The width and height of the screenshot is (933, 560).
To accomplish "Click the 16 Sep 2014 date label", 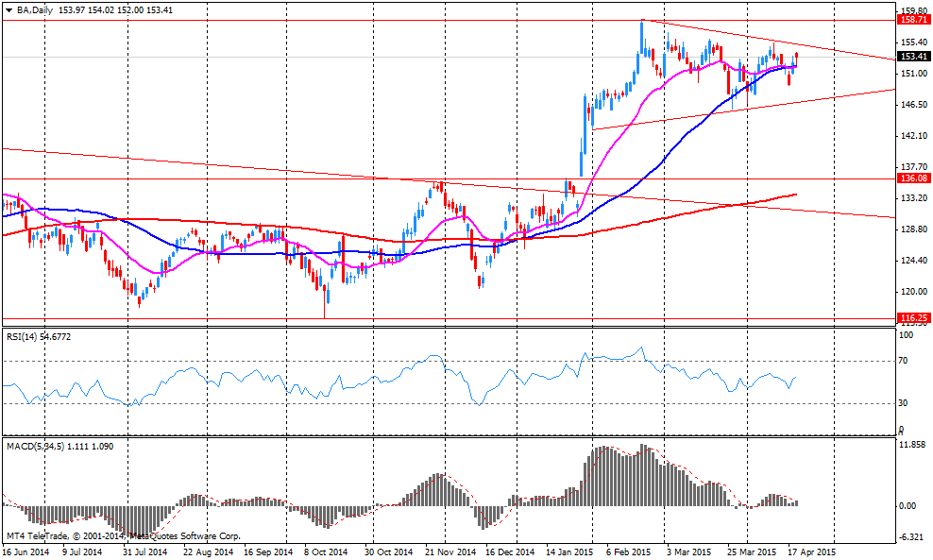I will (x=268, y=552).
